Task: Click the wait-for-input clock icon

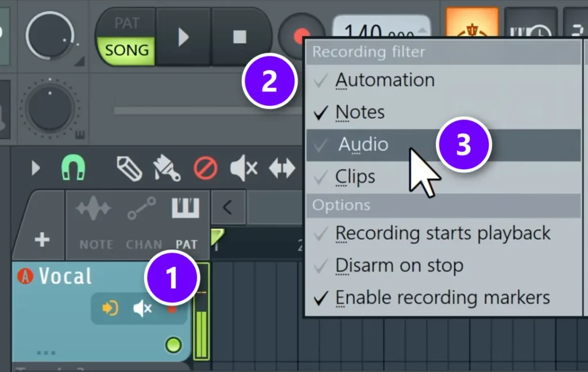Action: (530, 23)
